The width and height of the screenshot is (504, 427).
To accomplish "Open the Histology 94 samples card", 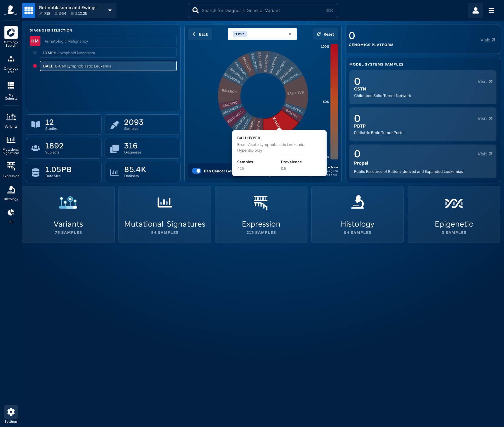I will tap(357, 214).
